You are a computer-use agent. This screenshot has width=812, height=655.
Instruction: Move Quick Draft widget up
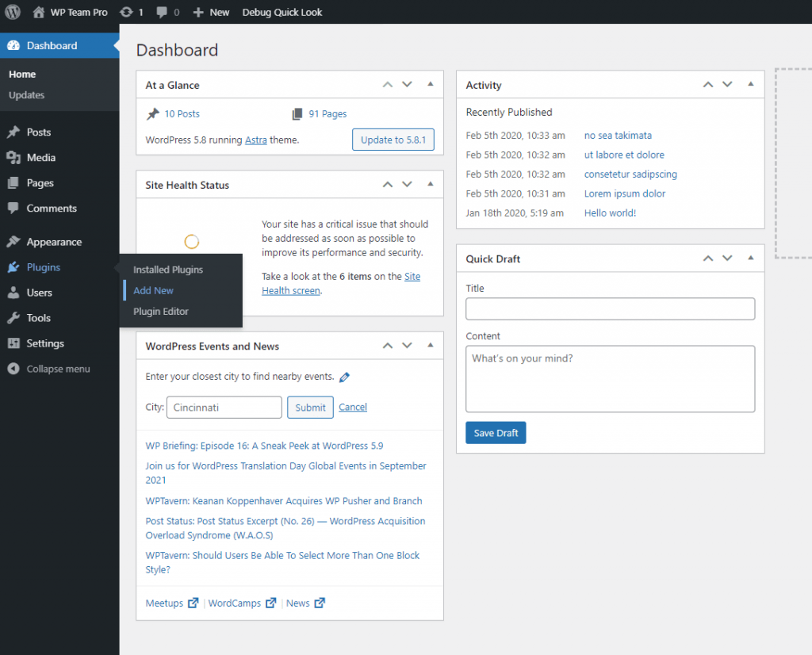pos(708,259)
